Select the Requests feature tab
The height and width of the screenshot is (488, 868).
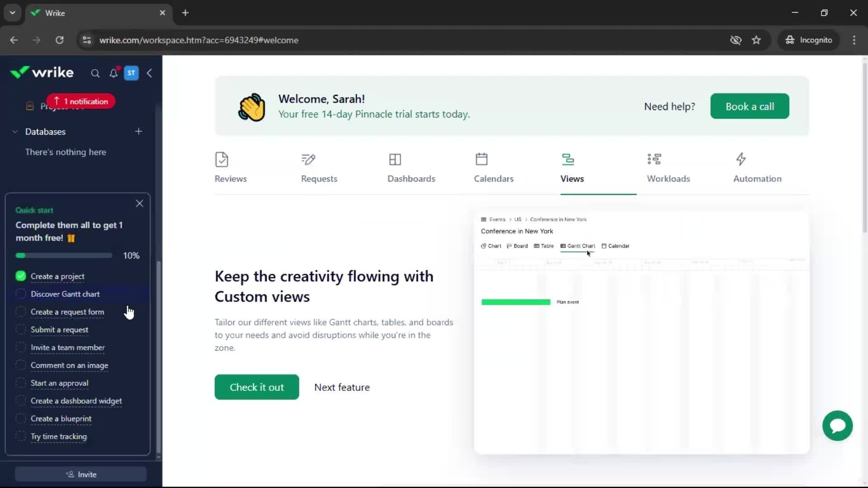tap(319, 168)
